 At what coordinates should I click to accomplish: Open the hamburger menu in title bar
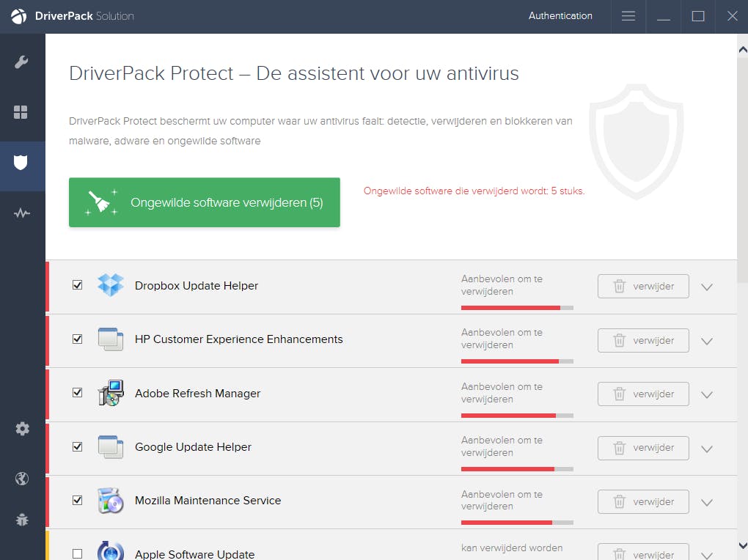coord(628,16)
